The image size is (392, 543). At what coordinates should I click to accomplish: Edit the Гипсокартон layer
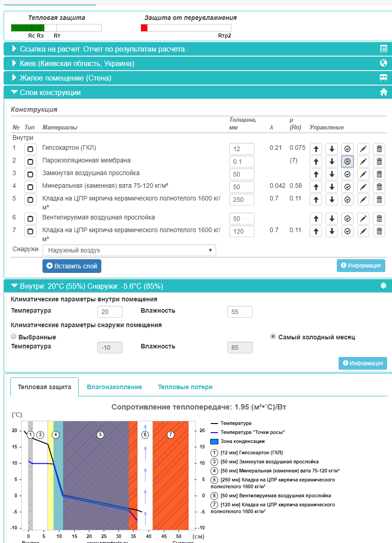[363, 148]
